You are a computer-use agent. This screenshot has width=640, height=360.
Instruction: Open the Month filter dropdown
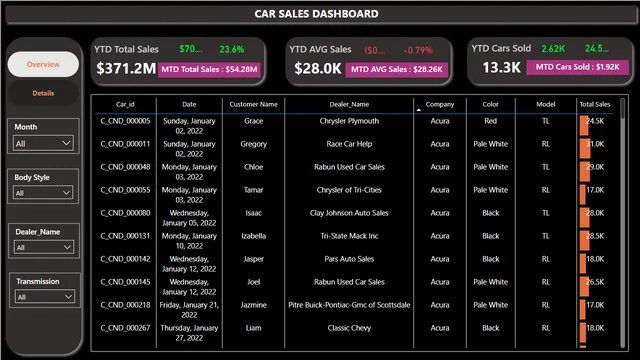(x=43, y=143)
